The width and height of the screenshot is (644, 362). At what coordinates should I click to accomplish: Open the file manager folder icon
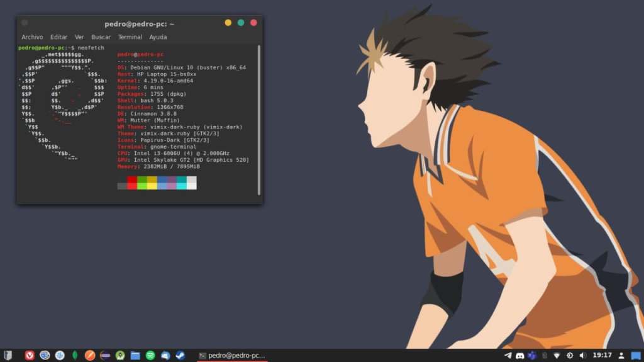(135, 356)
